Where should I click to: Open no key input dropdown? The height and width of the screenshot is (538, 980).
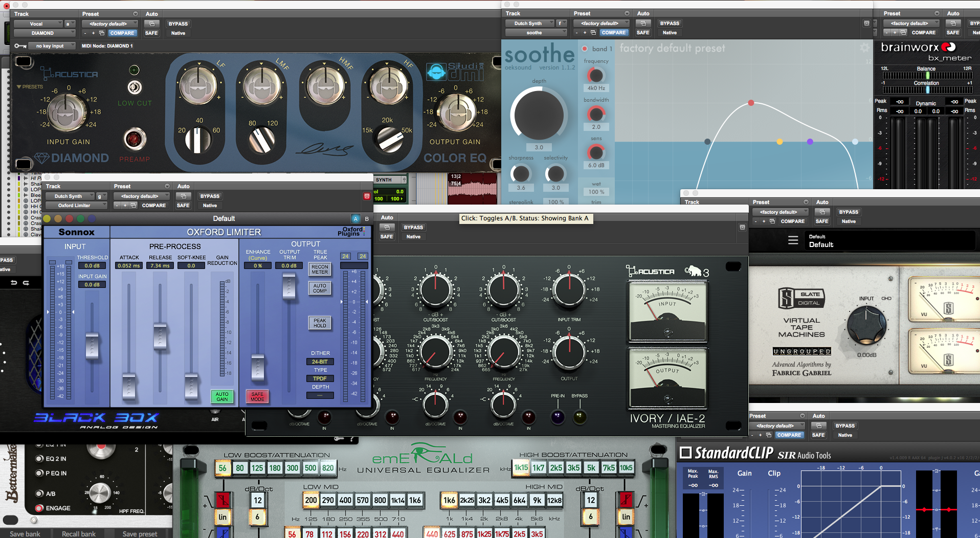(52, 46)
